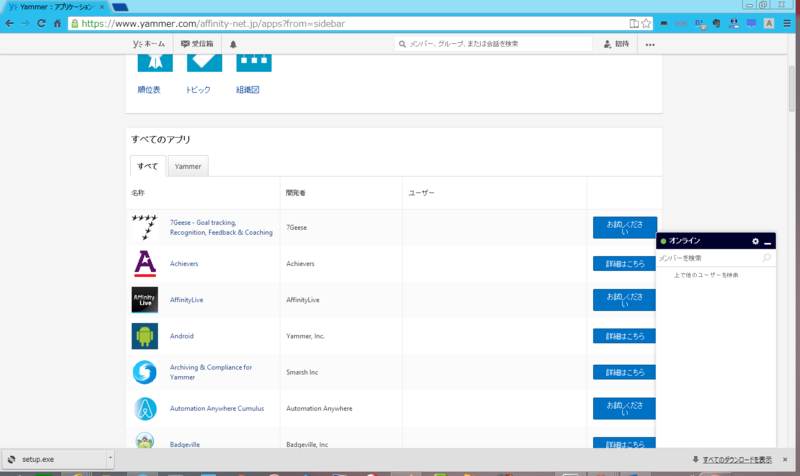Click the Yammer search box
800x476 pixels.
click(493, 44)
